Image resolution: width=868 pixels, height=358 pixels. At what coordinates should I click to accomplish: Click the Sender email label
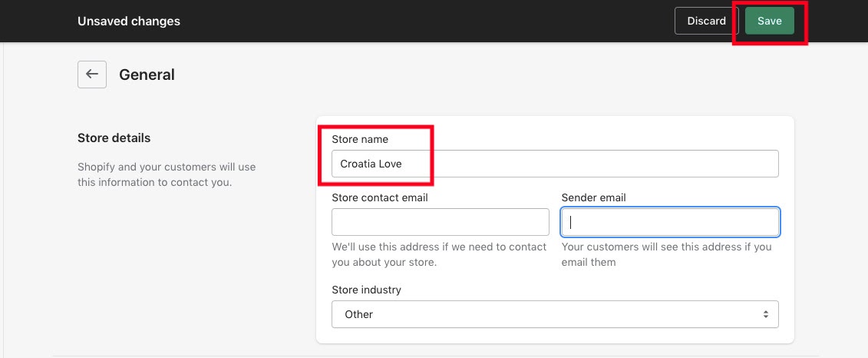(x=593, y=197)
